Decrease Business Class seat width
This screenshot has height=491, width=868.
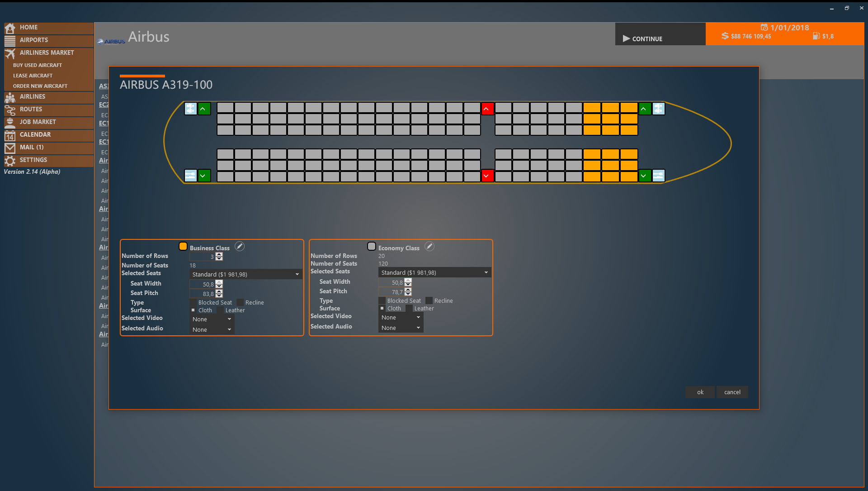[219, 286]
